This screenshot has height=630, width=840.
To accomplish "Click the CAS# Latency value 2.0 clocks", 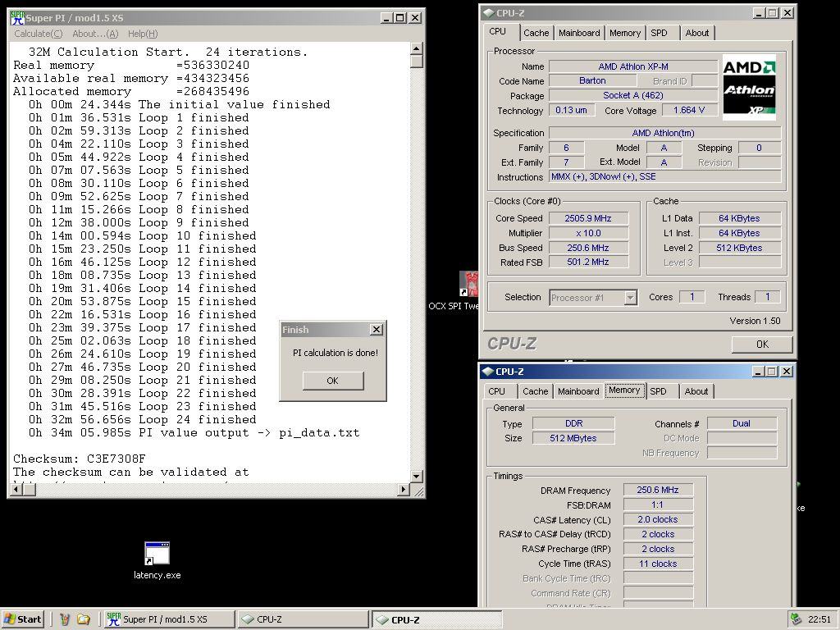I will click(x=658, y=519).
